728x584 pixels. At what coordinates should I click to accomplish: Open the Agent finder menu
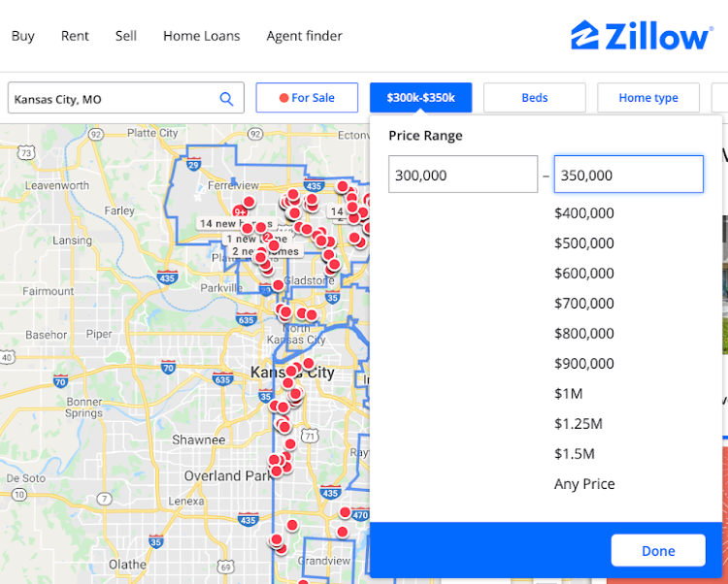click(x=304, y=36)
